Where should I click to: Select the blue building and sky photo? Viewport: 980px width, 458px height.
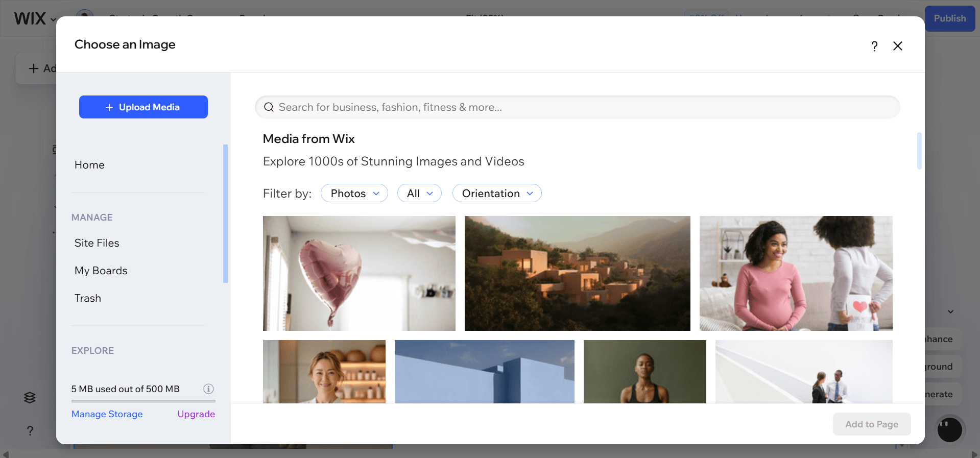click(485, 372)
